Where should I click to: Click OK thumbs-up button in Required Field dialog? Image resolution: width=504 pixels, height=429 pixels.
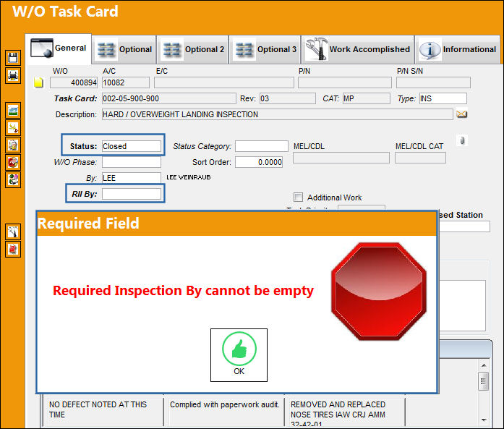coord(239,355)
